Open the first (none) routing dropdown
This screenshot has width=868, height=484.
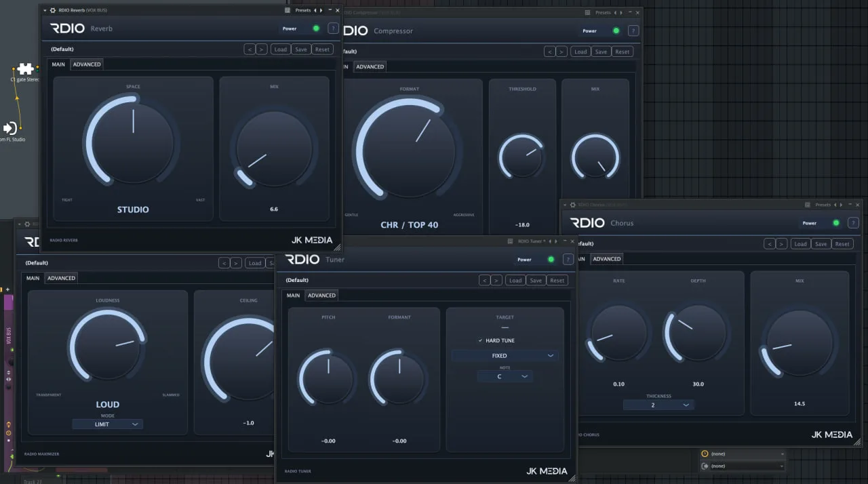(x=748, y=453)
